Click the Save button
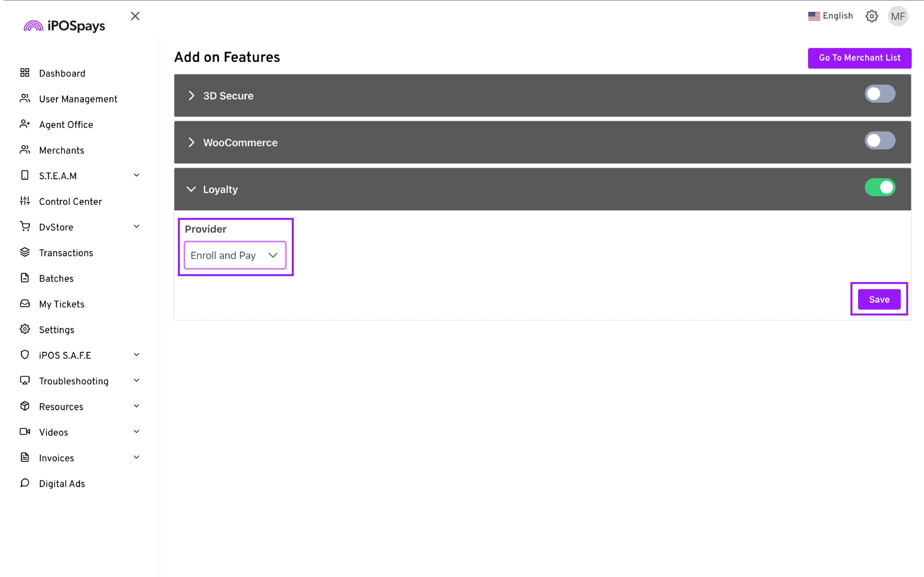 [x=879, y=300]
